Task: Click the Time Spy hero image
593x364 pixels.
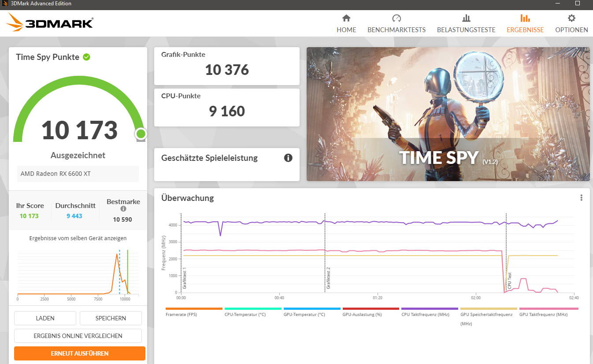Action: click(x=448, y=114)
